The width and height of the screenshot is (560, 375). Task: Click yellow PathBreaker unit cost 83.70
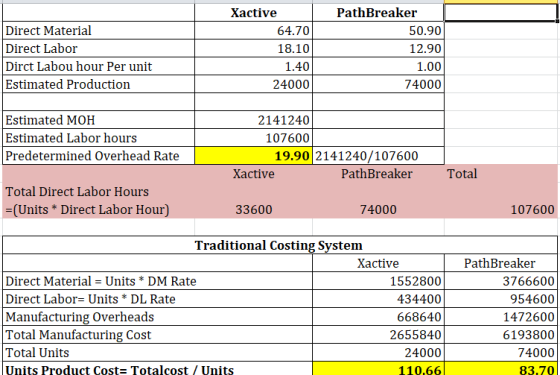pyautogui.click(x=501, y=369)
